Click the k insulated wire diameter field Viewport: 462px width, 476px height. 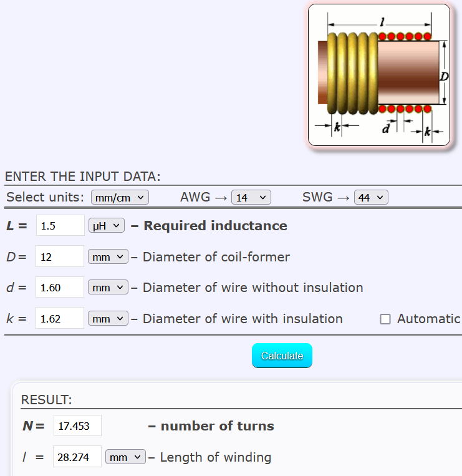(60, 318)
